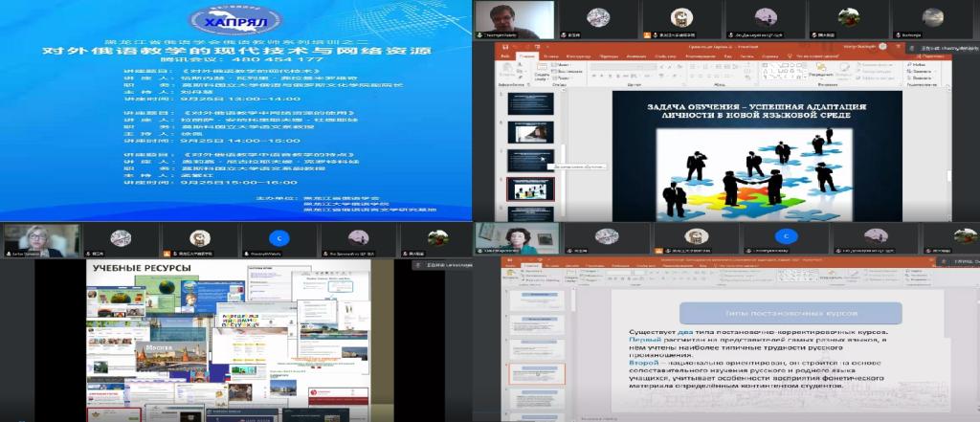The image size is (980, 422).
Task: Select Home 'Главная' tab in top-right PowerPoint
Action: (x=527, y=55)
